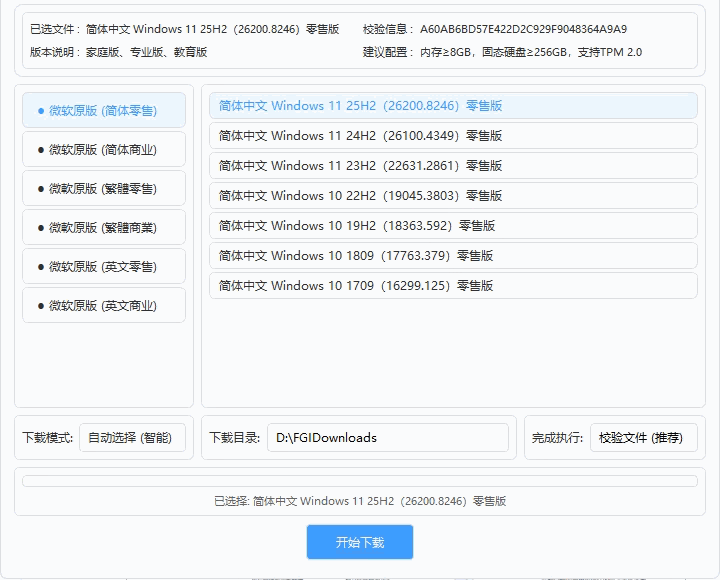Select 微软原版 (英文商业) category
Image resolution: width=720 pixels, height=580 pixels.
click(104, 305)
